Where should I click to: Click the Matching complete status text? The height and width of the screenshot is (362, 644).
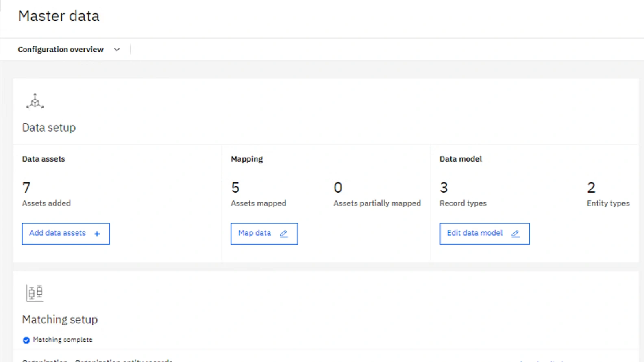point(63,340)
